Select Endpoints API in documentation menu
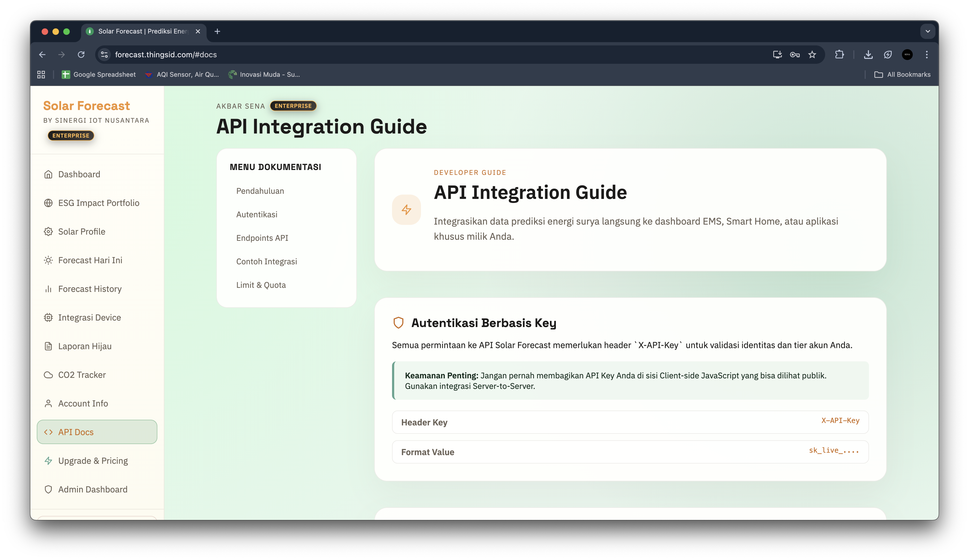The height and width of the screenshot is (560, 969). (x=262, y=238)
